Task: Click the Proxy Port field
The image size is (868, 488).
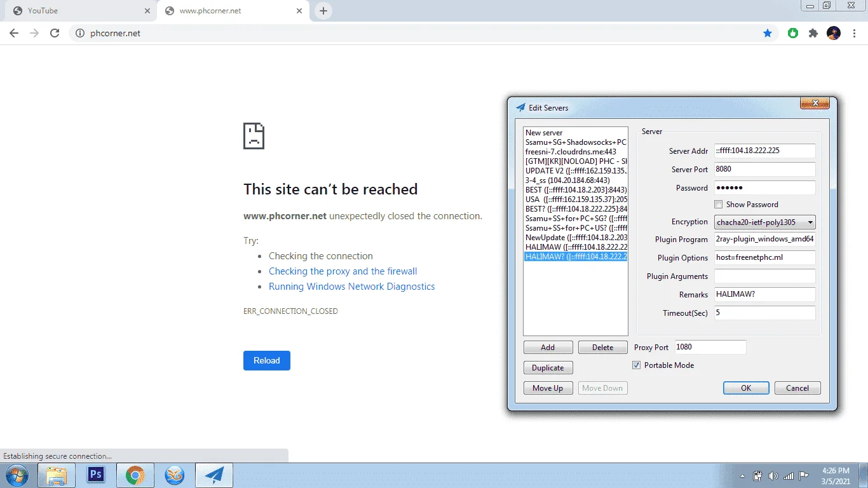Action: tap(710, 348)
